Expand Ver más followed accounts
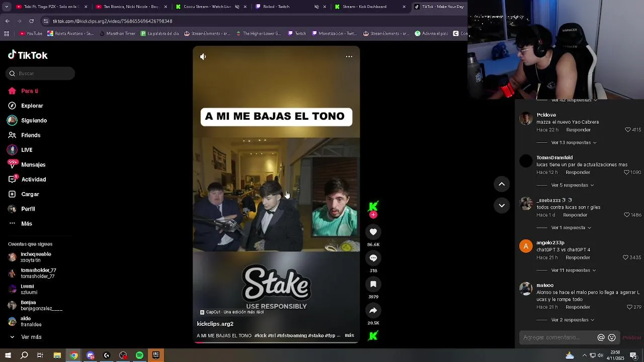Screen dimensions: 644x362 click(x=26, y=337)
